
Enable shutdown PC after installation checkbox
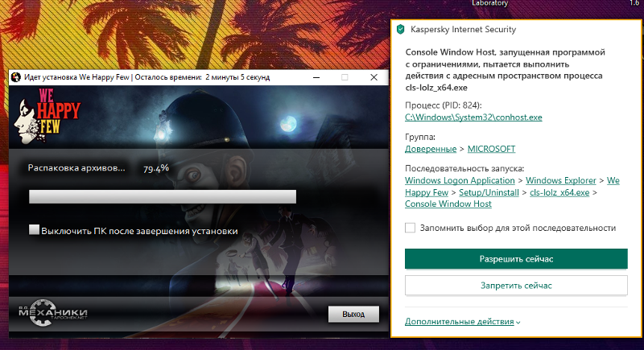pyautogui.click(x=34, y=230)
